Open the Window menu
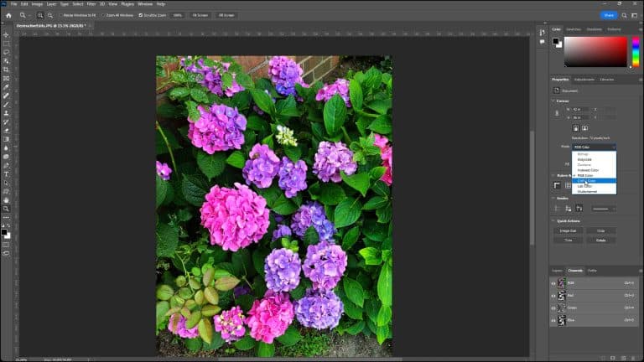The height and width of the screenshot is (362, 644). tap(145, 4)
